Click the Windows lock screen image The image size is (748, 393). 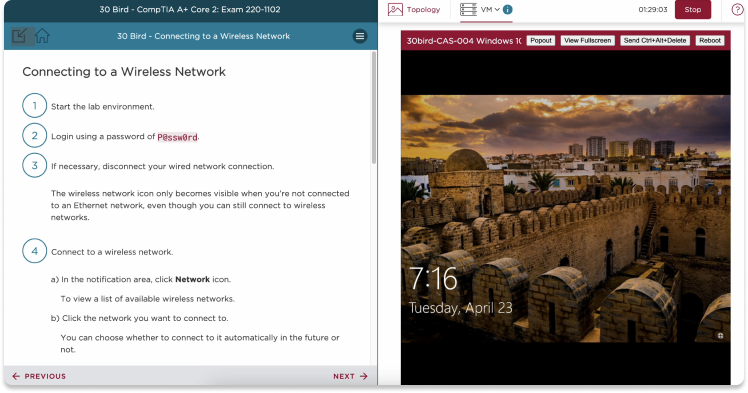tap(565, 218)
